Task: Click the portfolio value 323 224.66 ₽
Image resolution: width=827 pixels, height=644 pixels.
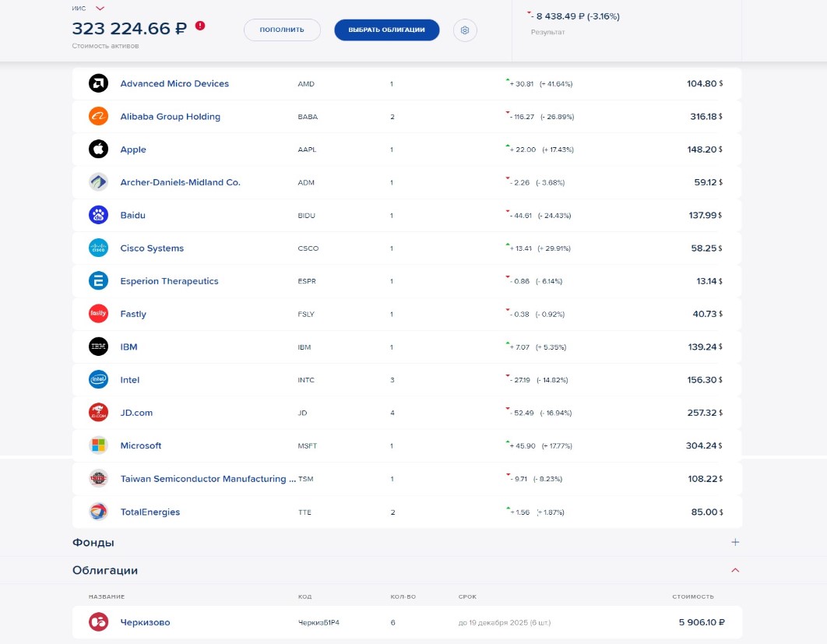Action: tap(129, 28)
